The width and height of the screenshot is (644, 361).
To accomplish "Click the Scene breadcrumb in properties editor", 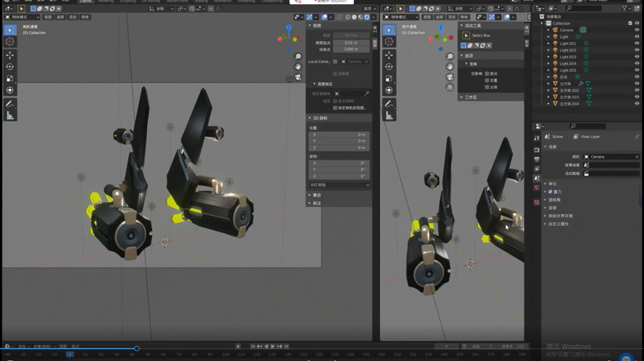I will [554, 136].
